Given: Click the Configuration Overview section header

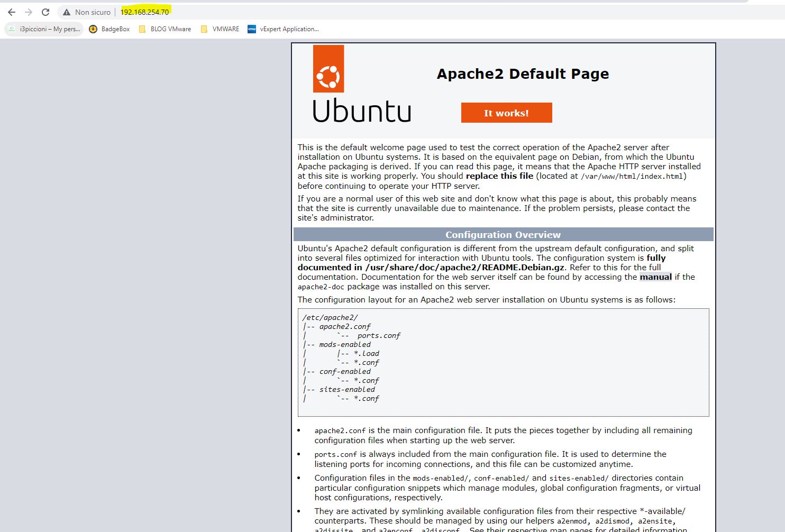Looking at the screenshot, I should [x=503, y=234].
